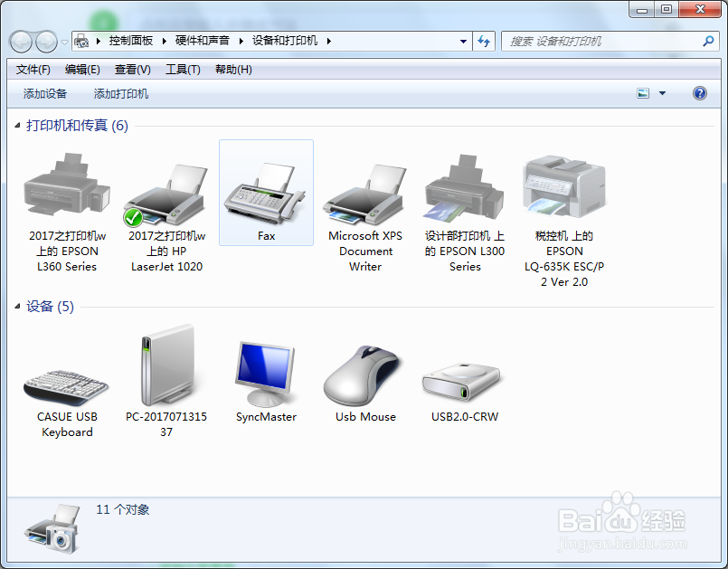Image resolution: width=728 pixels, height=569 pixels.
Task: Click 设备和打印机 breadcrumb
Action: pyautogui.click(x=285, y=42)
